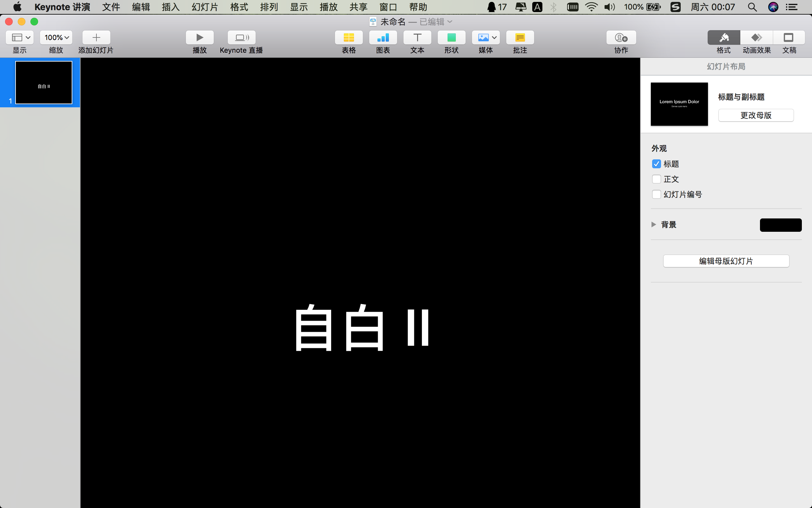Open Spotlight search in menu bar
Viewport: 812px width, 508px height.
coord(752,7)
